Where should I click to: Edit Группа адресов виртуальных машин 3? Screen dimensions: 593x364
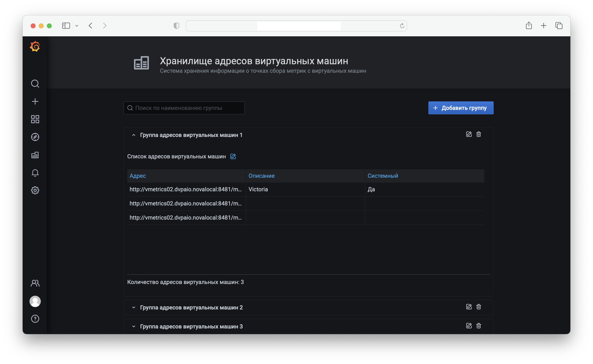coord(469,325)
